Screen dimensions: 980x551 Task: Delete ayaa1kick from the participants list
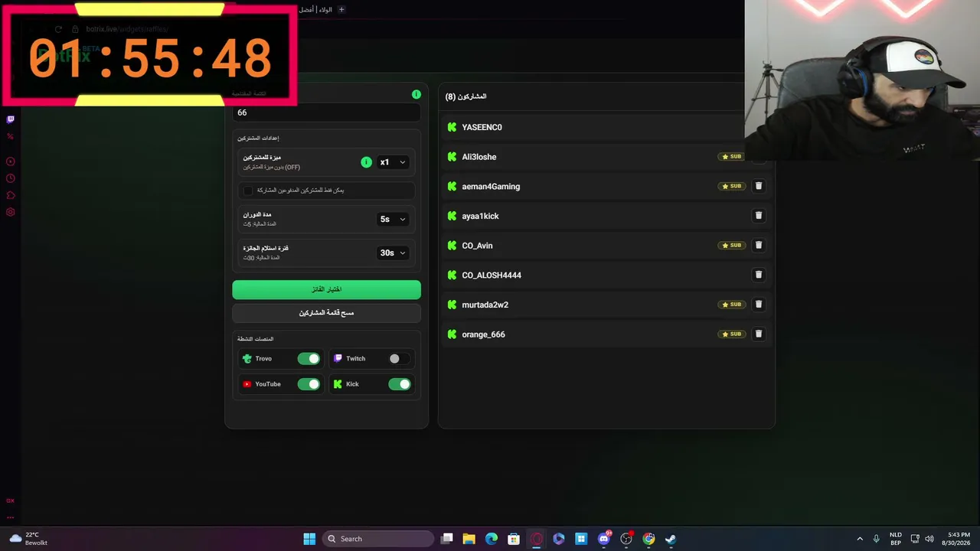(x=759, y=216)
